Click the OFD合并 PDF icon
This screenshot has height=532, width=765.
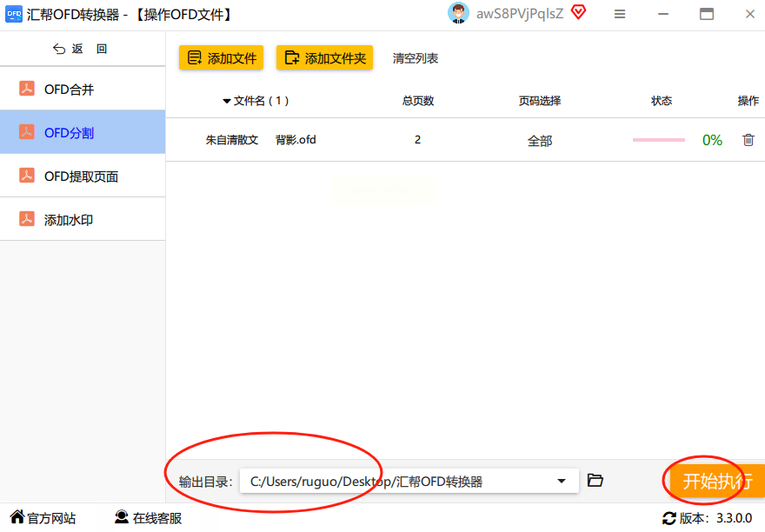tap(27, 89)
